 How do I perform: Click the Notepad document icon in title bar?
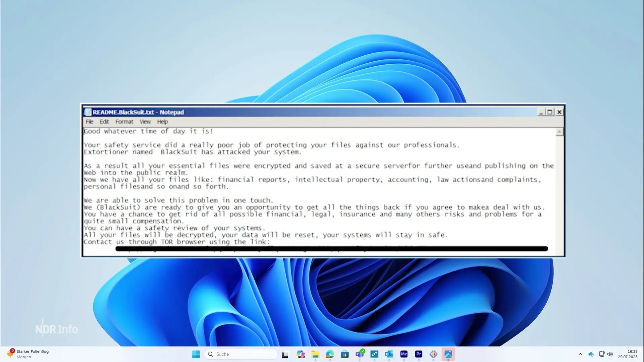88,112
